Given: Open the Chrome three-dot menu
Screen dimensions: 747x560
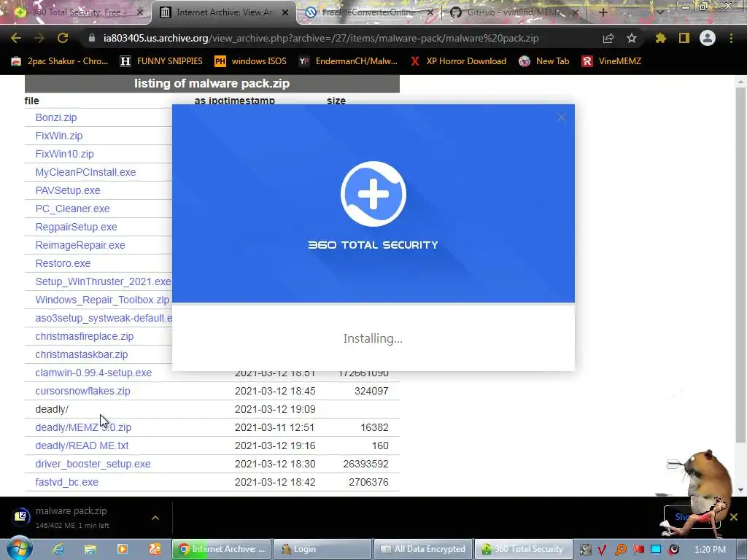Looking at the screenshot, I should [x=731, y=38].
